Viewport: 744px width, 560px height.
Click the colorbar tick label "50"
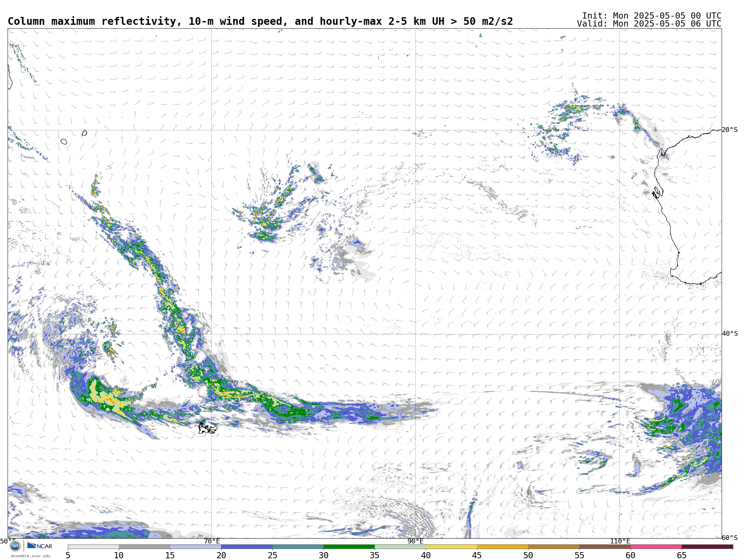[528, 555]
